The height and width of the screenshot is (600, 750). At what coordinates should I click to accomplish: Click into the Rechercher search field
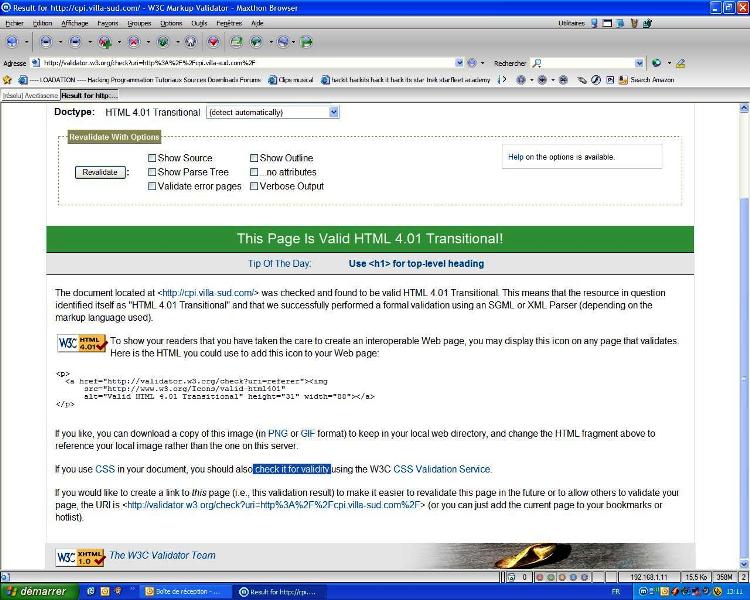[588, 63]
